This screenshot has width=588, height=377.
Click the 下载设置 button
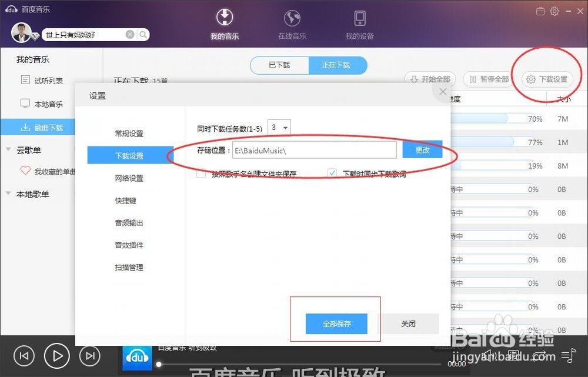(547, 79)
